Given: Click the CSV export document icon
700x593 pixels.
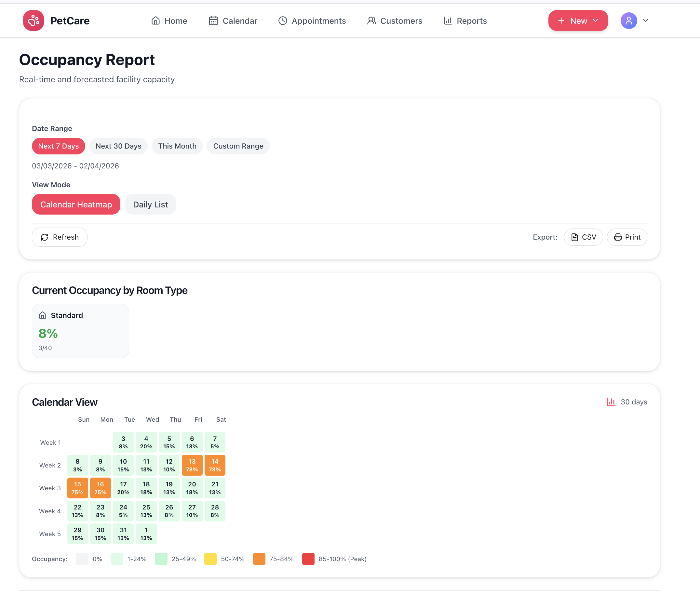Looking at the screenshot, I should pyautogui.click(x=574, y=237).
